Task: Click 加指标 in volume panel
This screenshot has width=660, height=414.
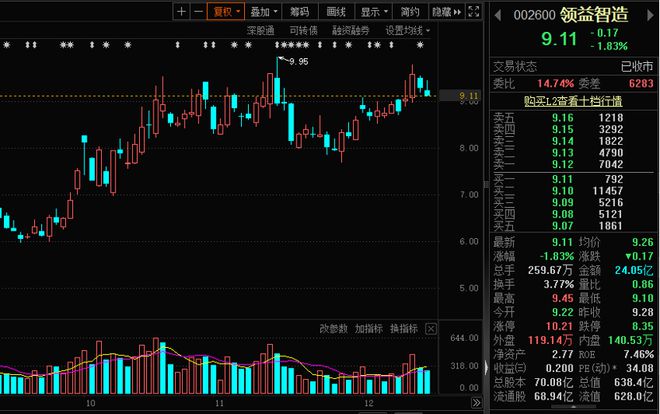Action: pyautogui.click(x=369, y=329)
